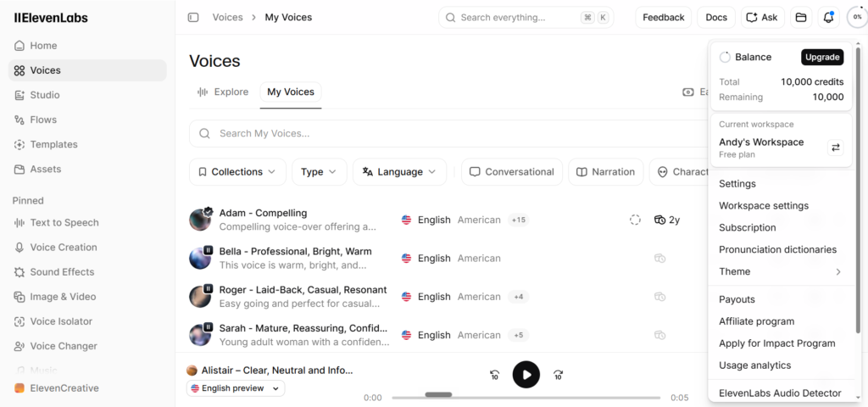The width and height of the screenshot is (868, 407).
Task: Open Settings from account menu
Action: [782, 183]
